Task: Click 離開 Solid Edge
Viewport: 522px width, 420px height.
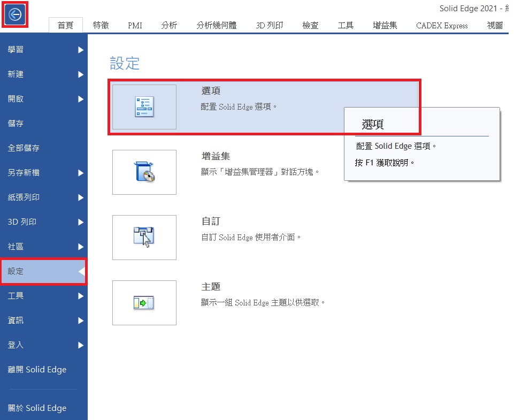Action: point(44,370)
